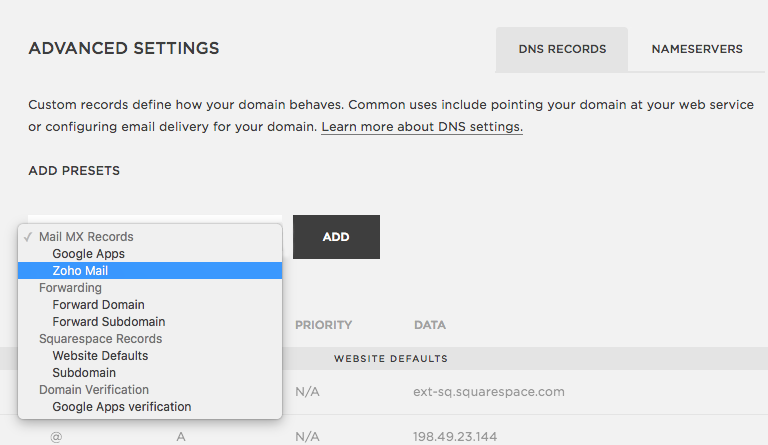This screenshot has width=768, height=445.
Task: Click the Squarespace Records group label
Action: [100, 339]
